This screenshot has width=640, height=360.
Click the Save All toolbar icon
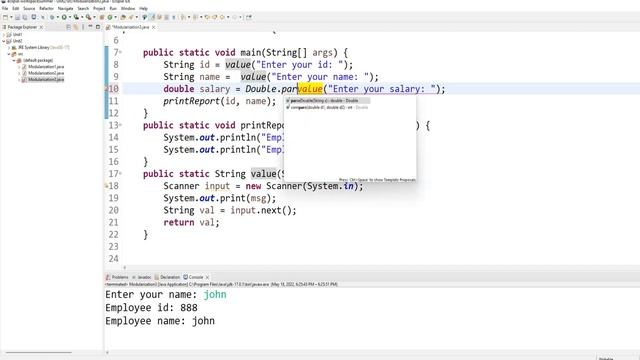pyautogui.click(x=24, y=17)
